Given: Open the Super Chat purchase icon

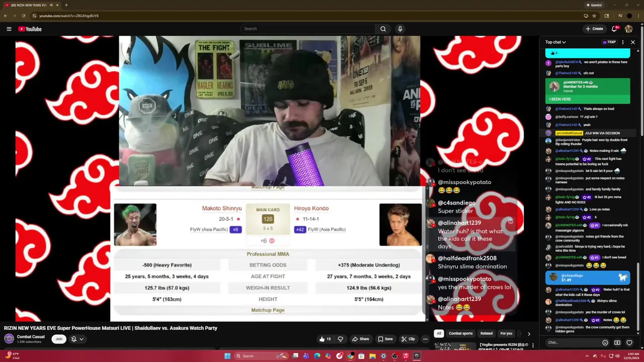Looking at the screenshot, I should click(617, 342).
